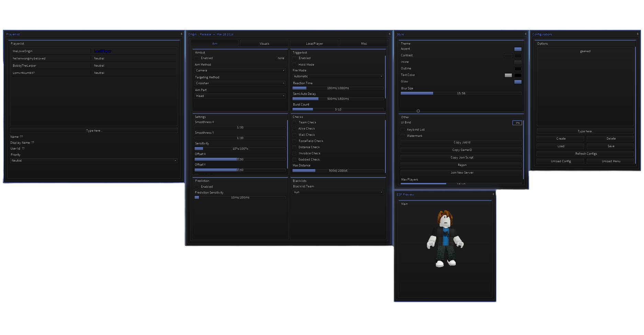Viewport: 644px width, 335px height.
Task: Toggle Keybind List checkbox
Action: point(403,130)
